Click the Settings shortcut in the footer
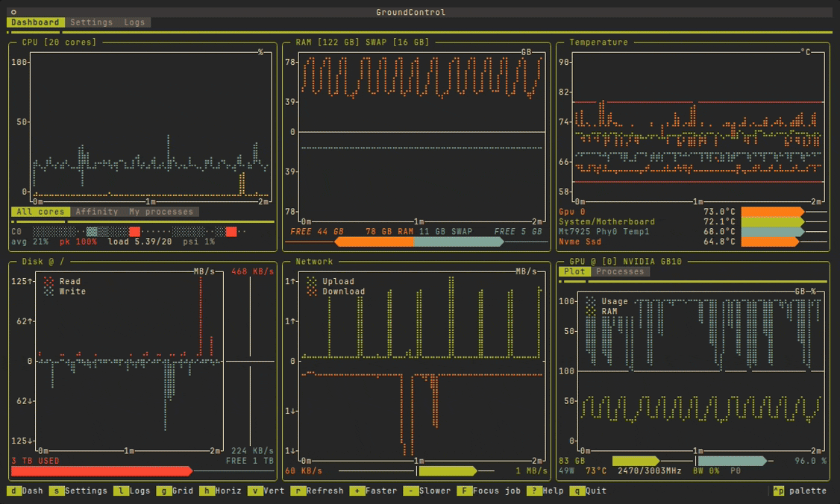Screen dimensions: 840x504 pyautogui.click(x=78, y=491)
